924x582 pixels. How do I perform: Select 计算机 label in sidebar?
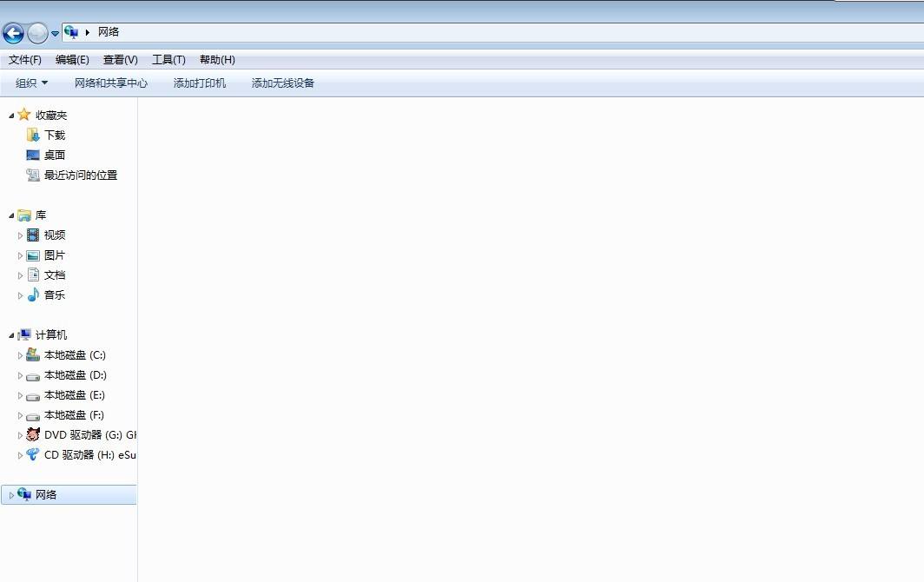pos(51,335)
